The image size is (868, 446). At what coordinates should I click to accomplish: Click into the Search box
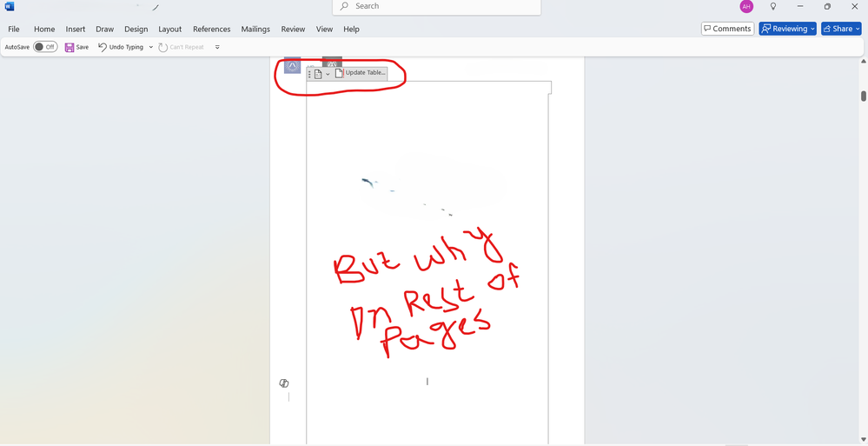[x=437, y=7]
